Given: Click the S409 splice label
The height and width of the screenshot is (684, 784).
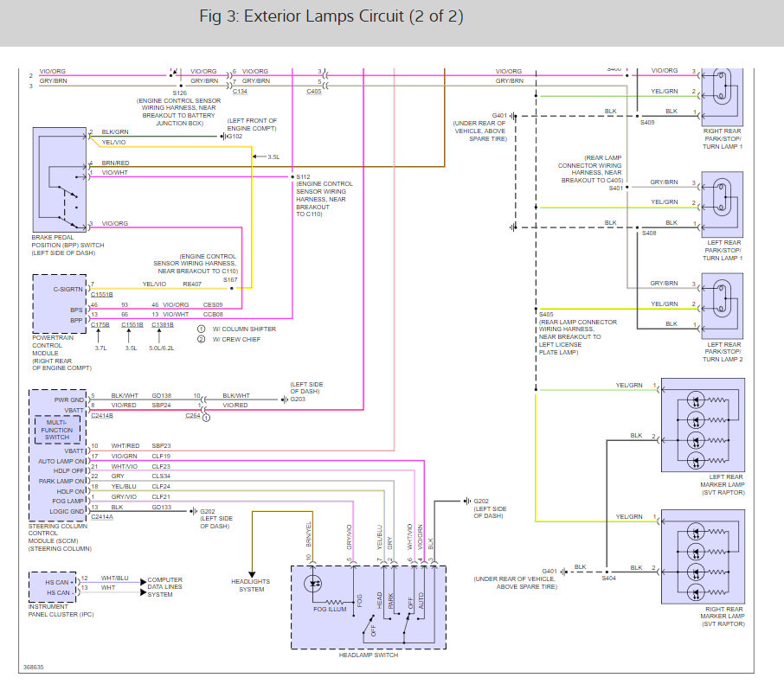Looking at the screenshot, I should (x=647, y=122).
